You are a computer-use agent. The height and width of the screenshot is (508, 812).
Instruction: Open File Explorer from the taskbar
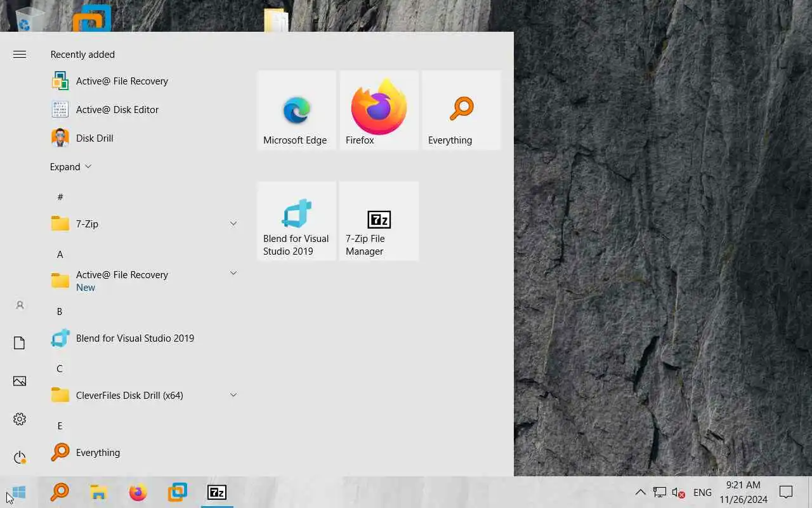tap(98, 492)
